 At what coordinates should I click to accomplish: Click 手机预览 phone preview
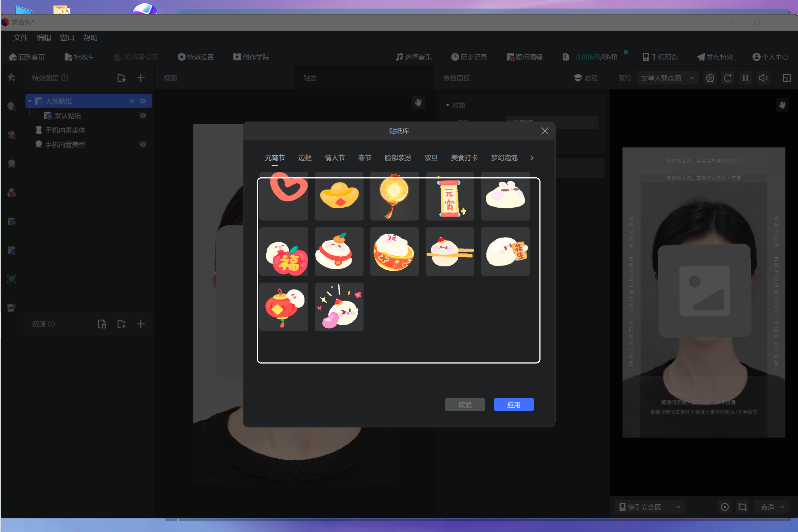pyautogui.click(x=660, y=57)
